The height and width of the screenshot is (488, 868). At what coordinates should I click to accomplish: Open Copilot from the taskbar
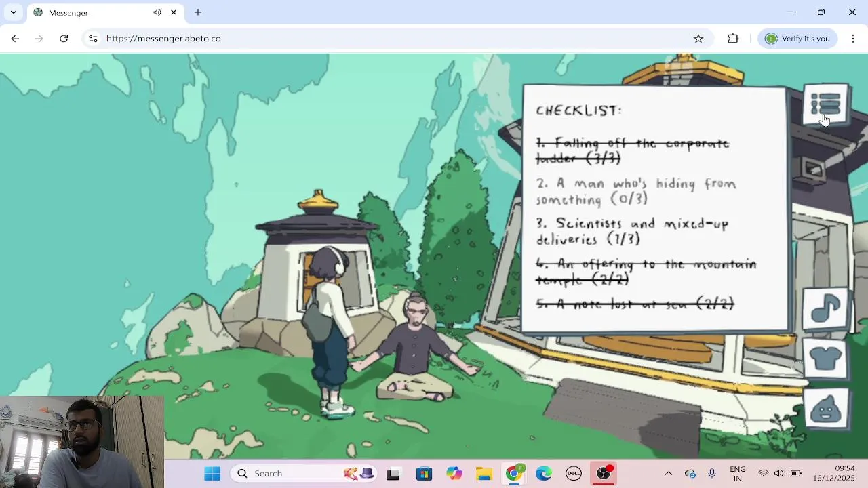pos(454,473)
